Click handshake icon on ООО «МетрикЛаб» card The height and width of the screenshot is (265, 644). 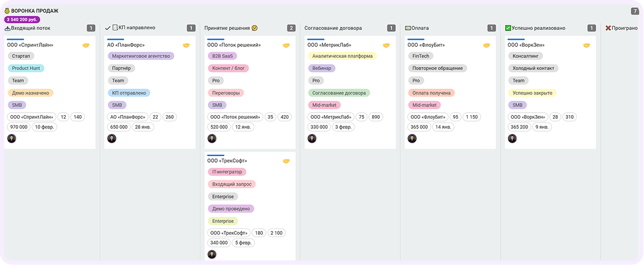pos(387,45)
